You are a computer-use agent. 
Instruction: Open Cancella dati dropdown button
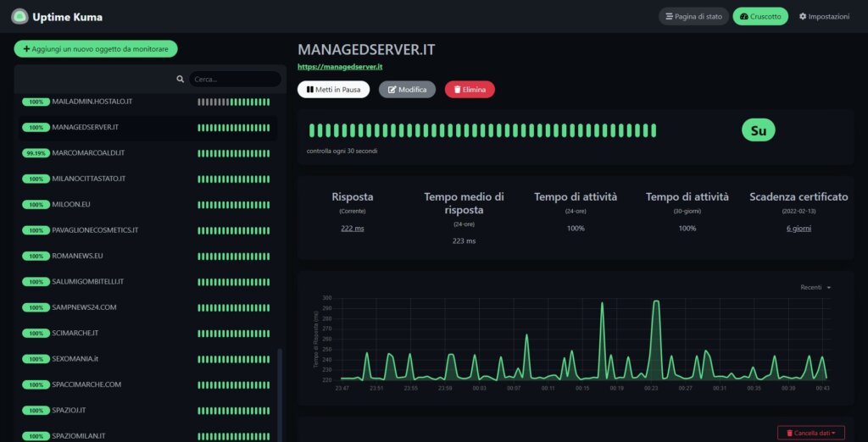point(811,432)
